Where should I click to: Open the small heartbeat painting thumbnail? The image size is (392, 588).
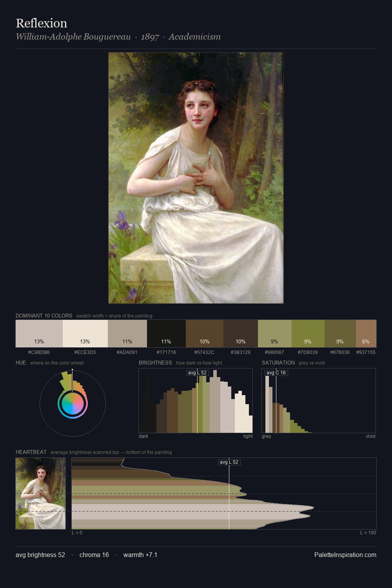point(40,494)
